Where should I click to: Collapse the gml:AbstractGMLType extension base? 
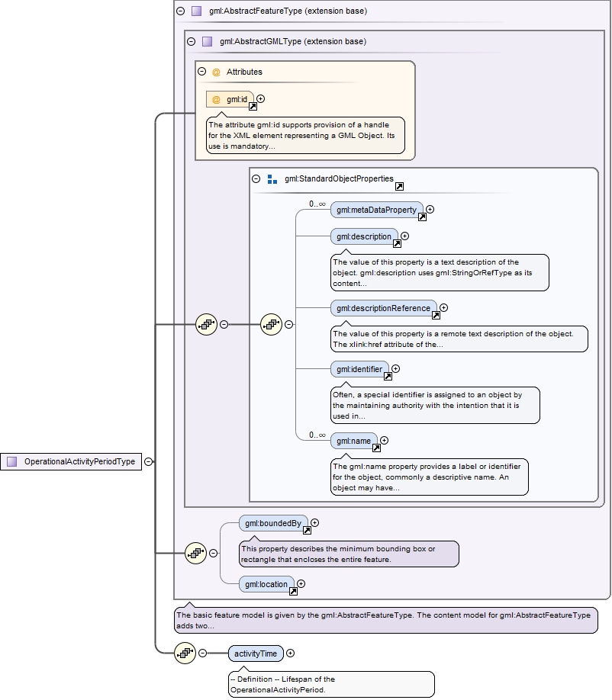(192, 41)
